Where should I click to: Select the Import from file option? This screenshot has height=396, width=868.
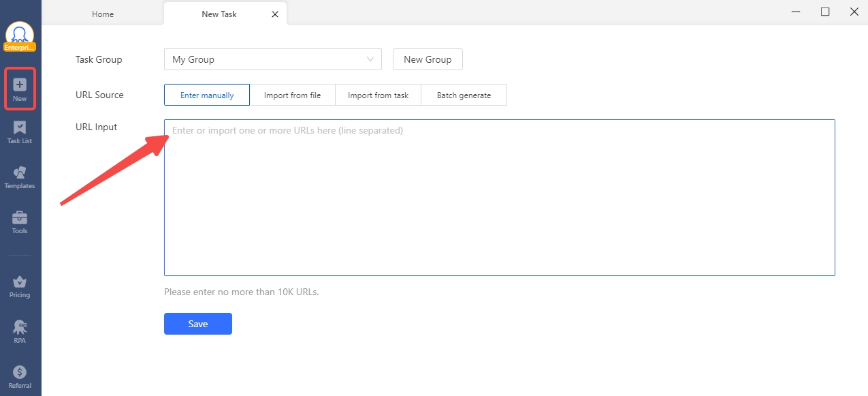(292, 95)
